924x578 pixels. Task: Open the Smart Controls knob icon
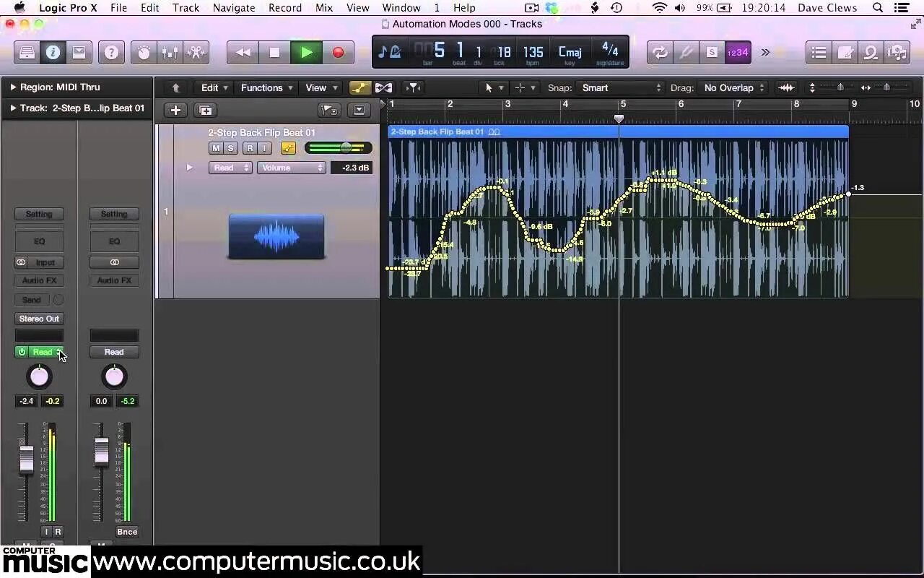(x=144, y=53)
